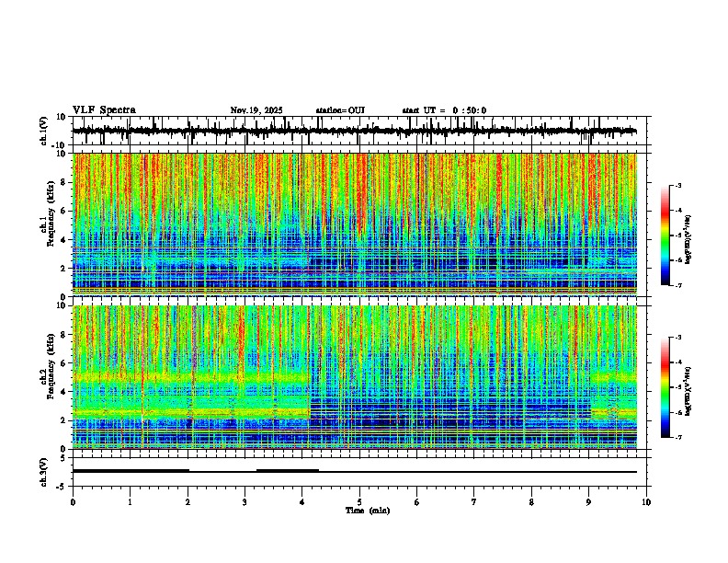Viewport: 728px width, 563px height.
Task: Click time axis tick label "6"
Action: tap(417, 502)
